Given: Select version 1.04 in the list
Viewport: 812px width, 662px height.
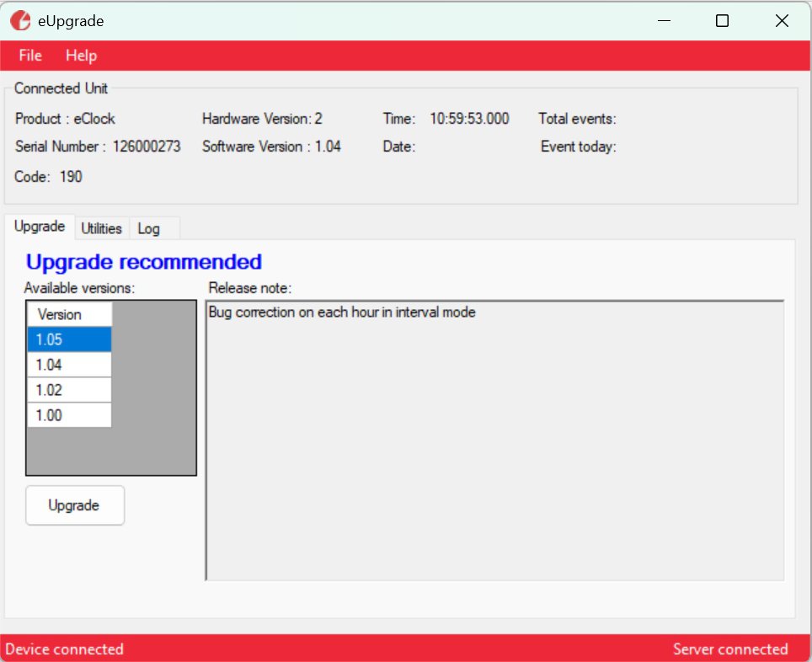Looking at the screenshot, I should tap(69, 365).
